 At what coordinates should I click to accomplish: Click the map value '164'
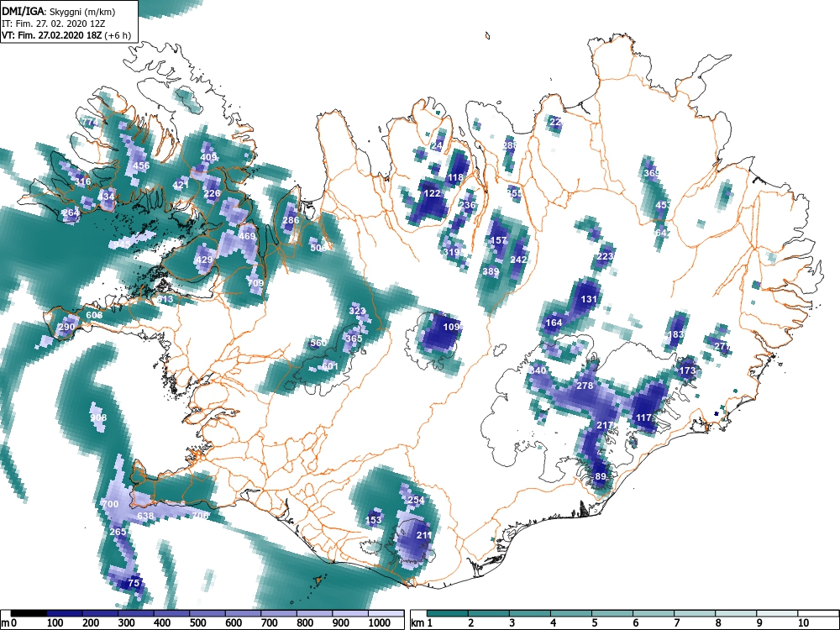[x=554, y=323]
